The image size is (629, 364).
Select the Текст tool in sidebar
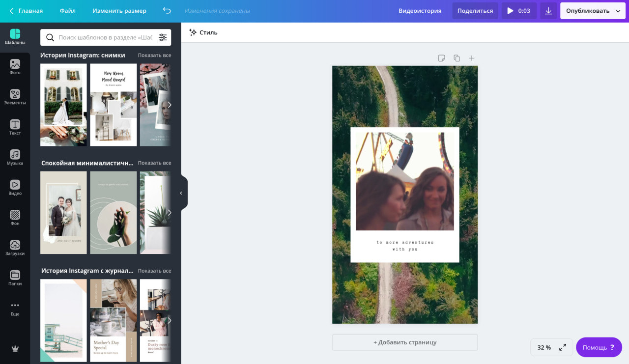coord(15,127)
